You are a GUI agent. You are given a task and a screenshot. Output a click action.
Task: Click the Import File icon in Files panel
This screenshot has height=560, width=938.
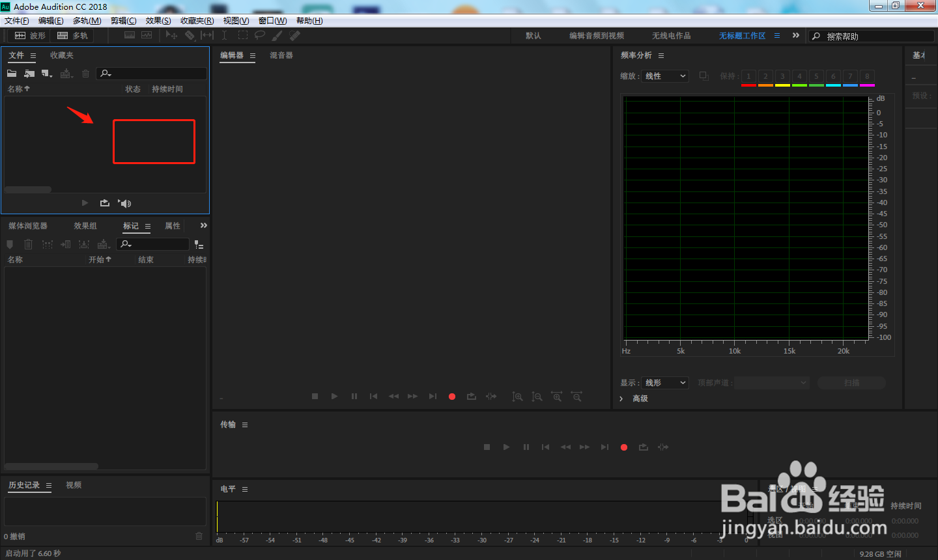(29, 74)
